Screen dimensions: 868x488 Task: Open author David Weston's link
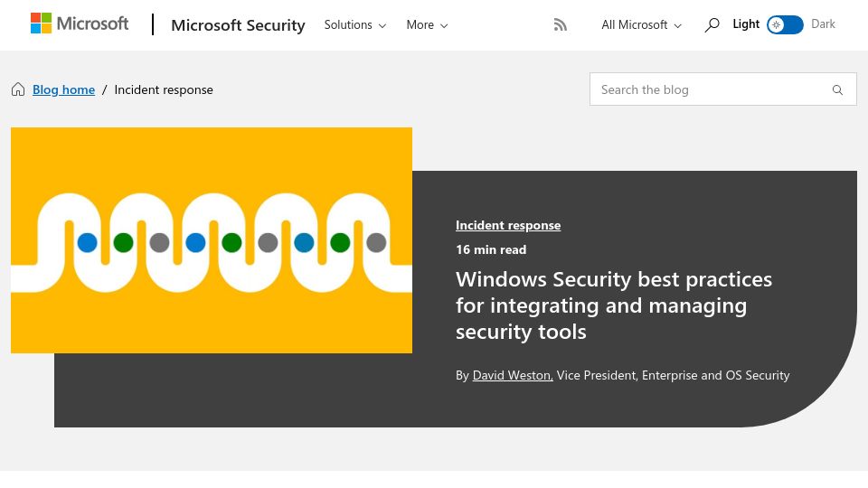point(513,375)
